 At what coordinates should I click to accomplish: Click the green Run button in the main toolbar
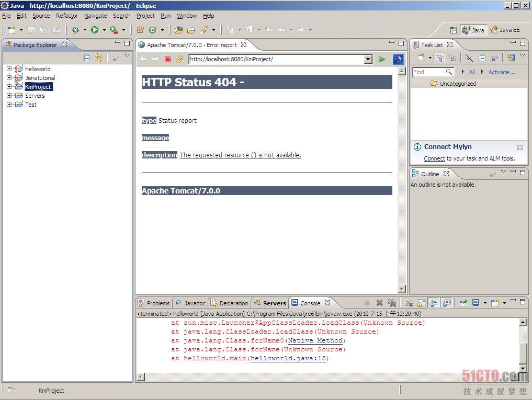pos(95,30)
